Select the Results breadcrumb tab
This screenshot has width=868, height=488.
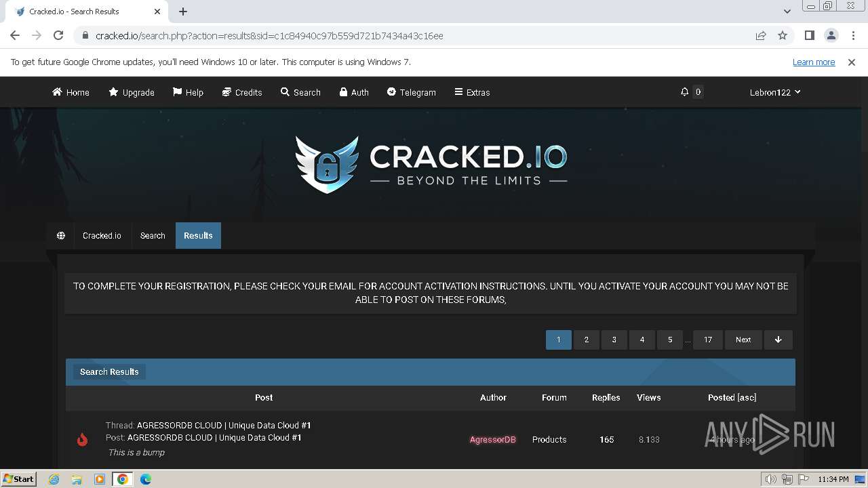(198, 235)
